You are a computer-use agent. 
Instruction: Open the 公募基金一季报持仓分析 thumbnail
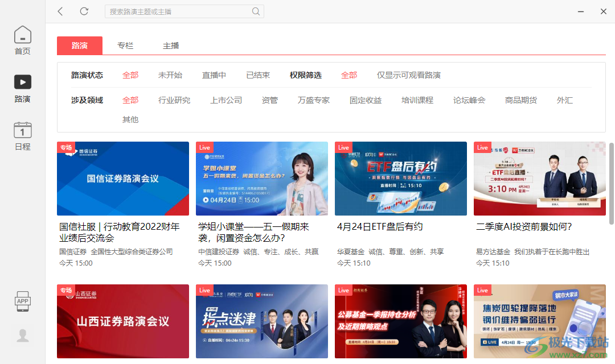click(401, 321)
